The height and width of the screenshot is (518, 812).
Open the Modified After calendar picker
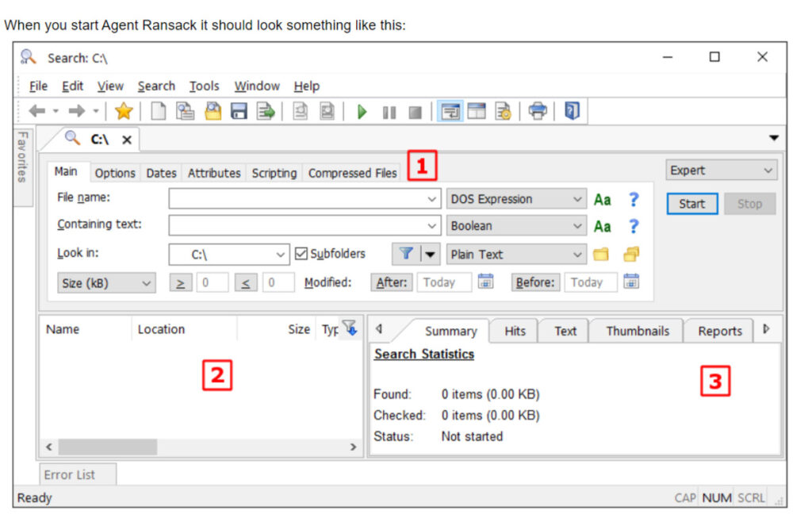coord(485,282)
